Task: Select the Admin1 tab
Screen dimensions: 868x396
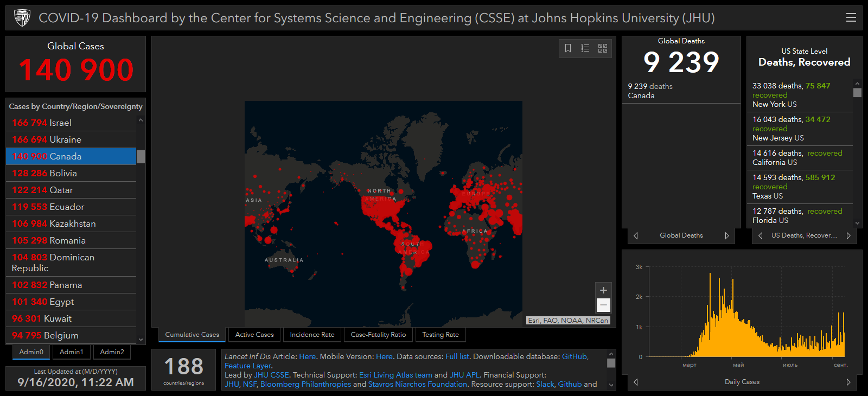Action: pyautogui.click(x=72, y=352)
